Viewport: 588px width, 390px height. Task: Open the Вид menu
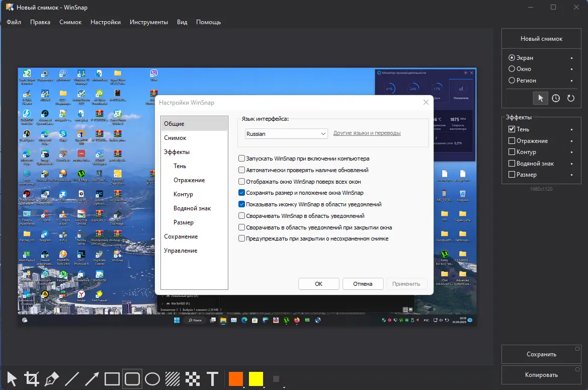point(182,22)
